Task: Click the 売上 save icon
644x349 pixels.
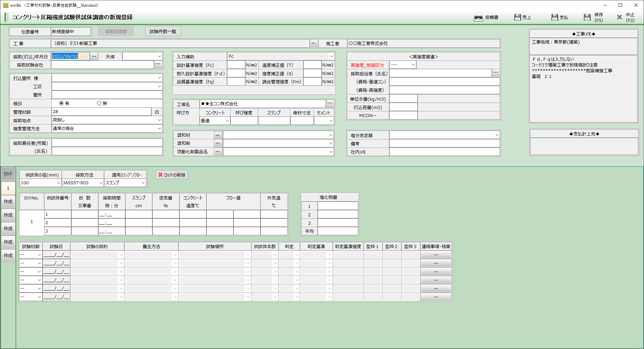Action: (x=517, y=17)
